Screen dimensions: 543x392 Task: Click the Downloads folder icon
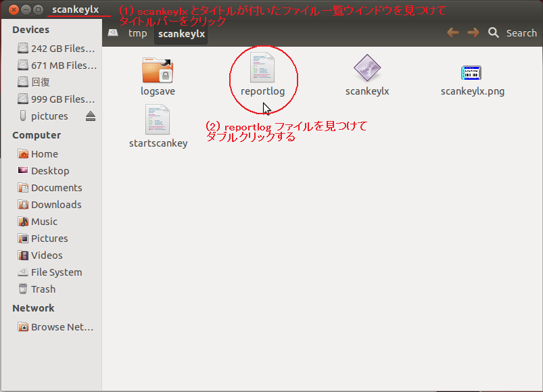pos(23,205)
